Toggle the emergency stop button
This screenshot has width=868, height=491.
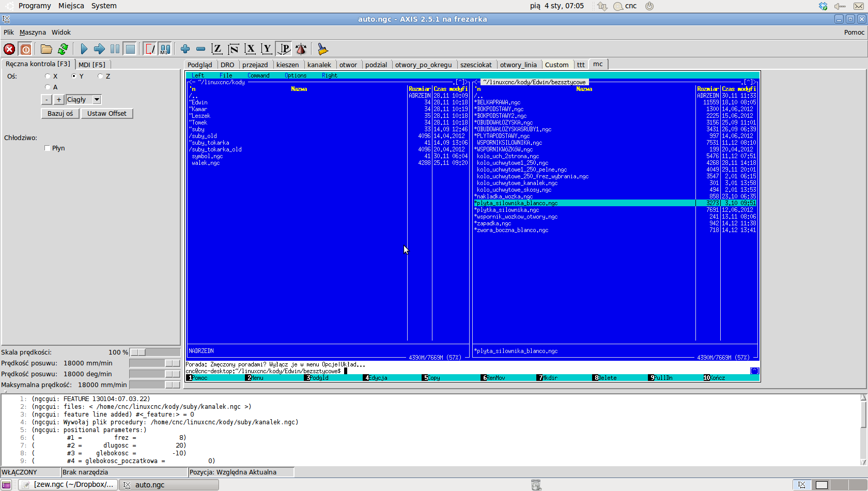pos(9,49)
